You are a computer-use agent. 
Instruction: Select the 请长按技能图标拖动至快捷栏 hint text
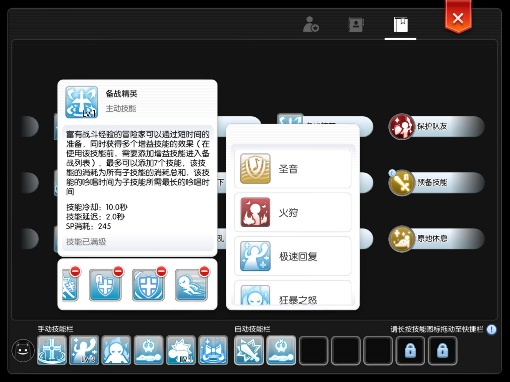[437, 329]
